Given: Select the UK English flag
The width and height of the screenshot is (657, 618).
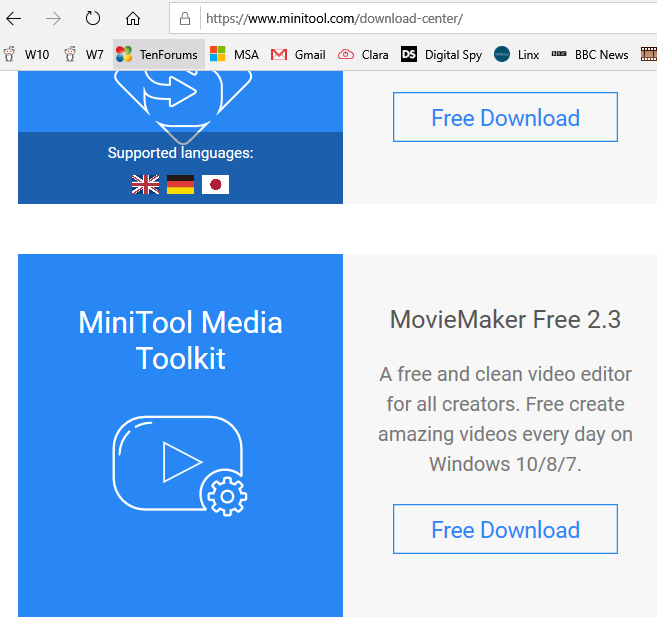Looking at the screenshot, I should 145,184.
